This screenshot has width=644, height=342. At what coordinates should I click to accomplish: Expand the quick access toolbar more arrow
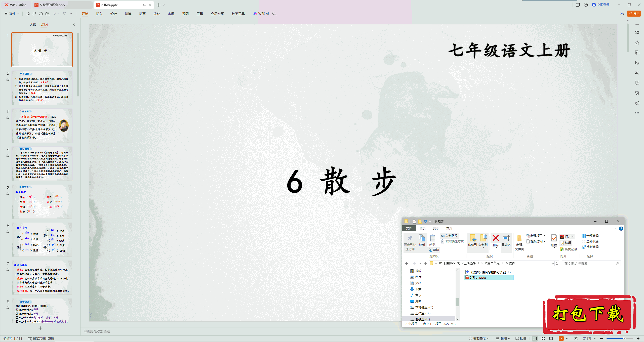pyautogui.click(x=71, y=14)
